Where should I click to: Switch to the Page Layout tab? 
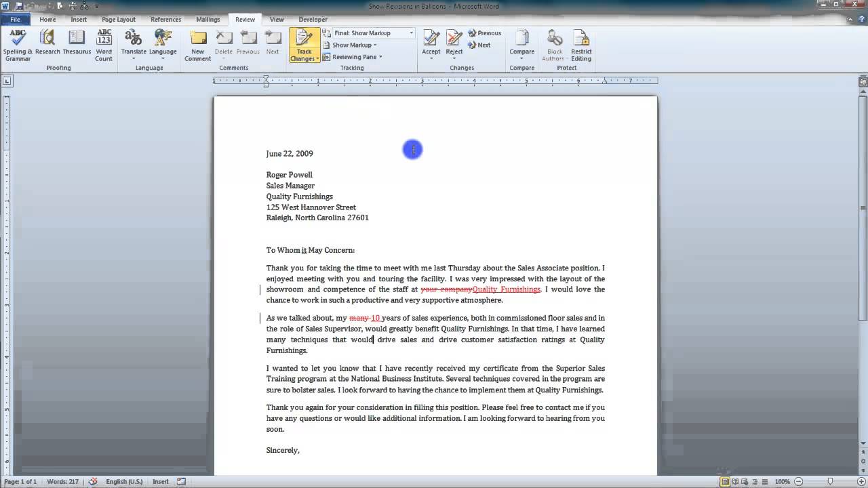(119, 20)
